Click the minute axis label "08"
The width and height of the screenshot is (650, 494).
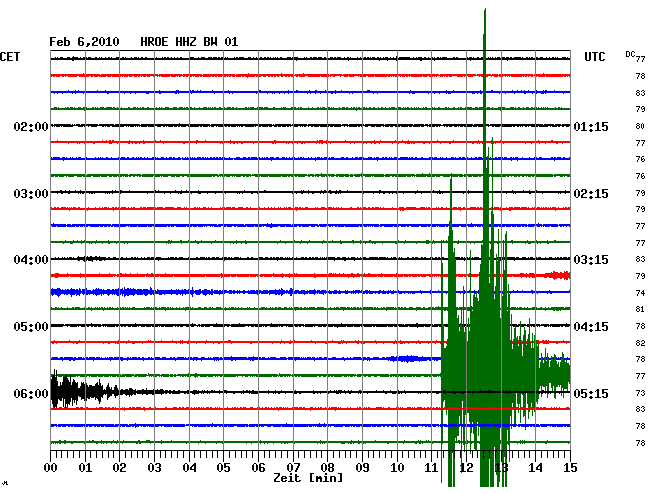[327, 468]
